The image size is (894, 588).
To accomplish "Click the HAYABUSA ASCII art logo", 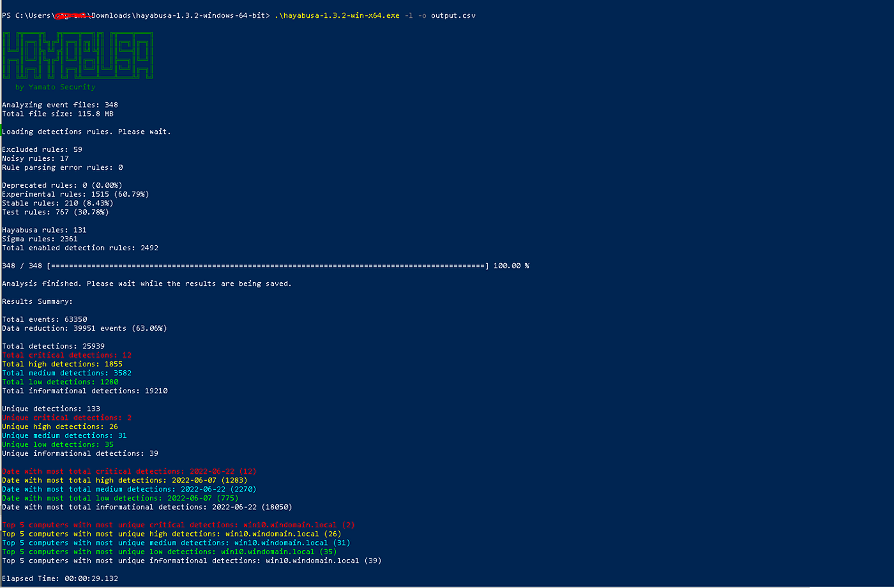I will click(78, 56).
